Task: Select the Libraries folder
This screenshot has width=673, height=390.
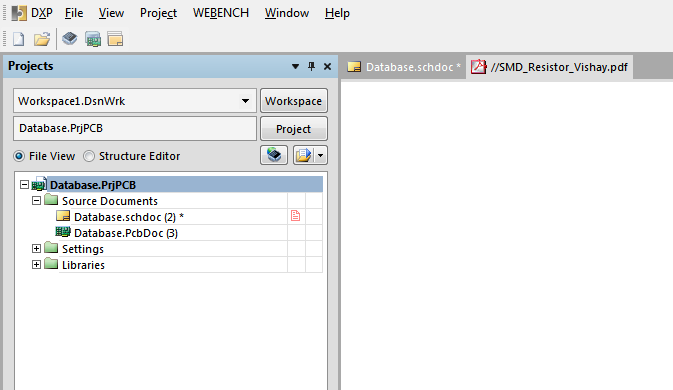Action: tap(83, 265)
